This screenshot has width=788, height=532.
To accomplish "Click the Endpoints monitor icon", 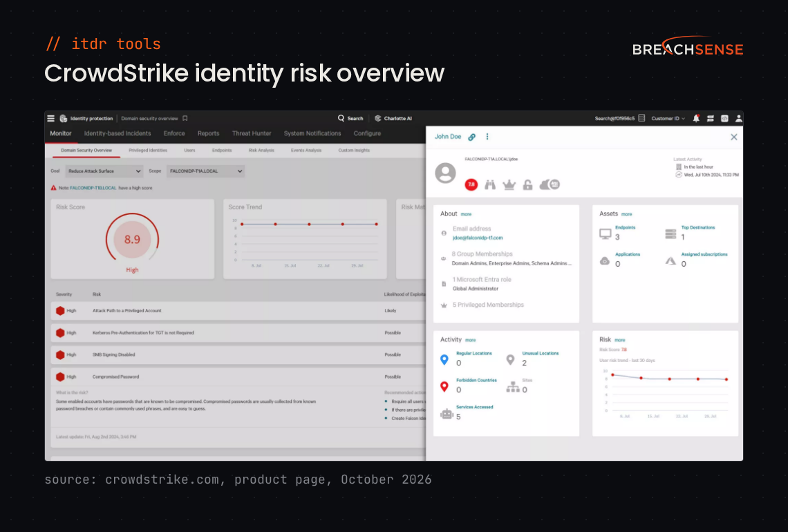I will tap(606, 234).
